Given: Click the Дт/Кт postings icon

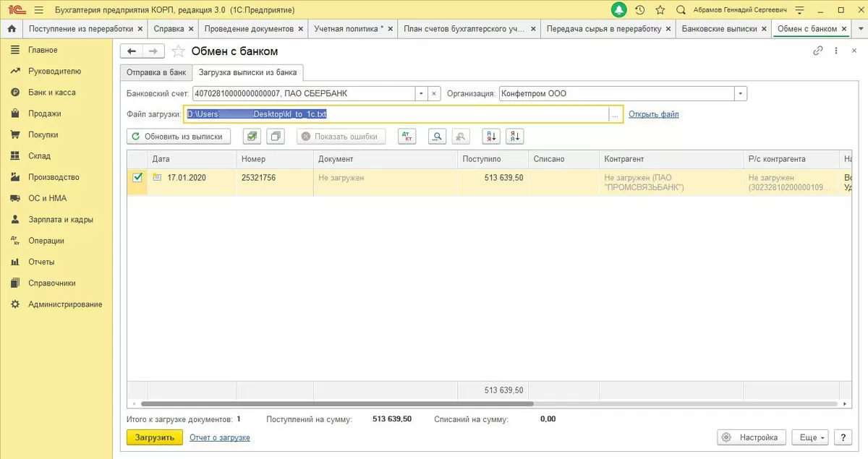Looking at the screenshot, I should [407, 137].
